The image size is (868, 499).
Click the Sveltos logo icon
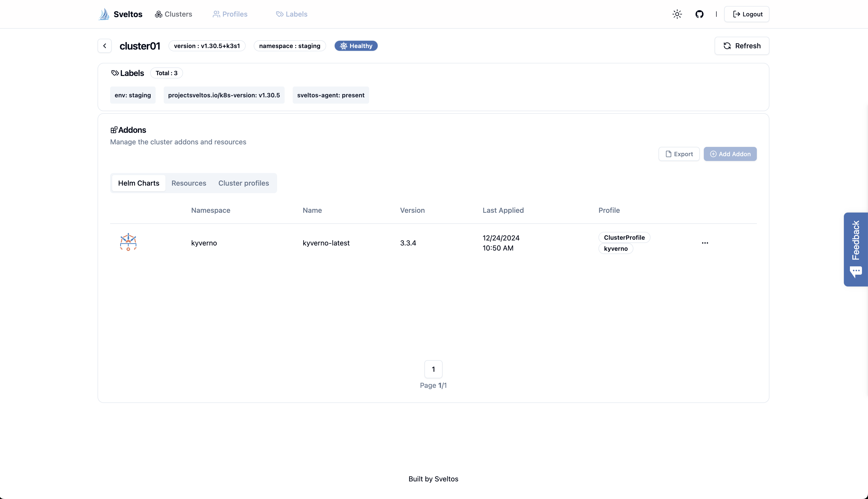click(104, 14)
